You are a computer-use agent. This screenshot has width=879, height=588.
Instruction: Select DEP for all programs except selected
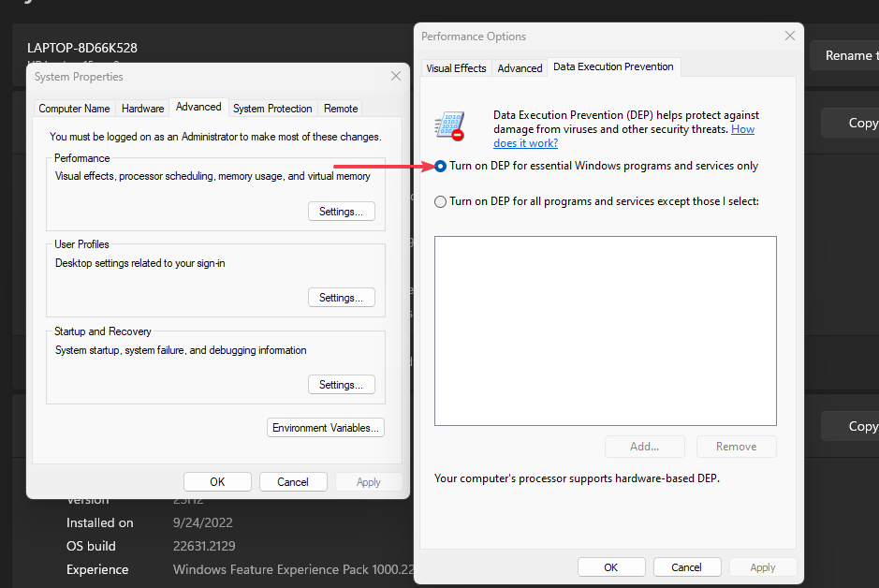point(441,201)
